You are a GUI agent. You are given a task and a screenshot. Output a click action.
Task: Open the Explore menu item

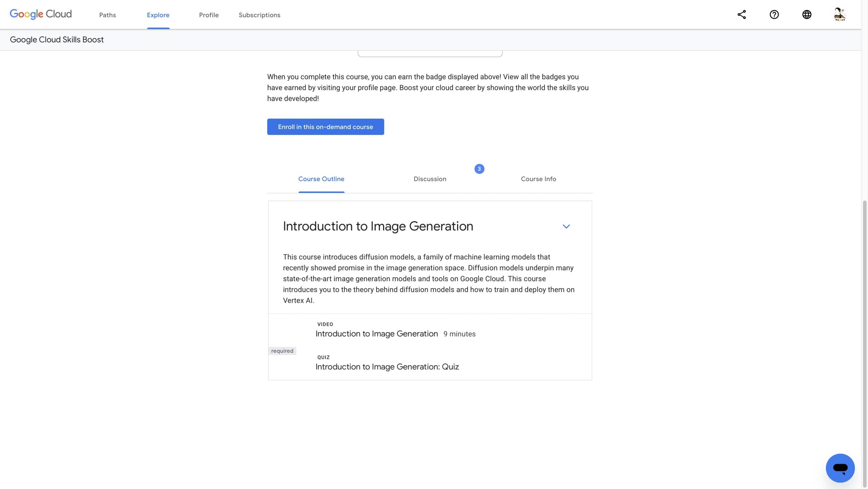(x=158, y=15)
